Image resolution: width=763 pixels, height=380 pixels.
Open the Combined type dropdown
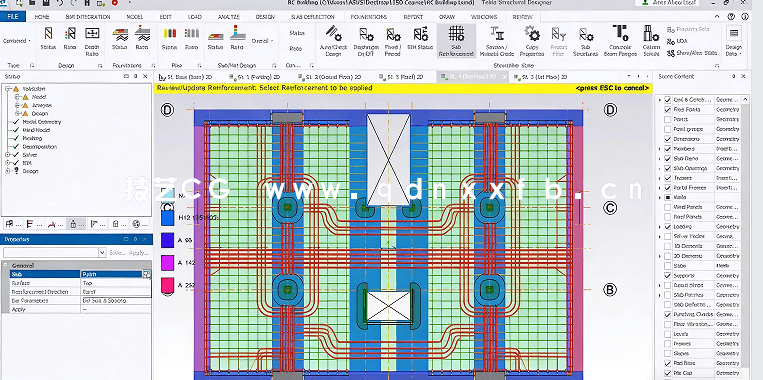(17, 41)
